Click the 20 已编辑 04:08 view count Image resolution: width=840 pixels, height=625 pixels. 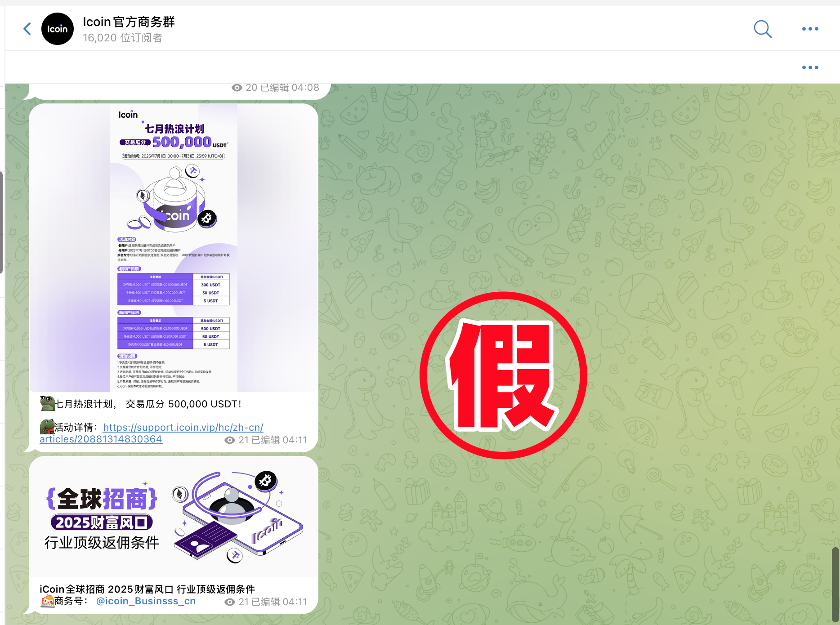tap(275, 88)
